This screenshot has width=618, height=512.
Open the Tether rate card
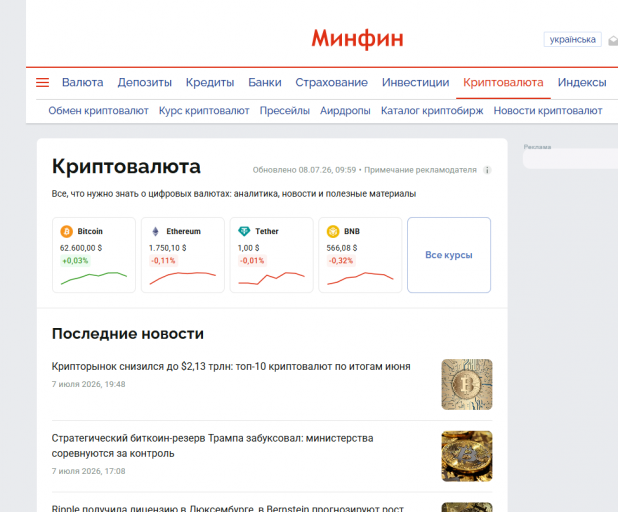coord(272,255)
